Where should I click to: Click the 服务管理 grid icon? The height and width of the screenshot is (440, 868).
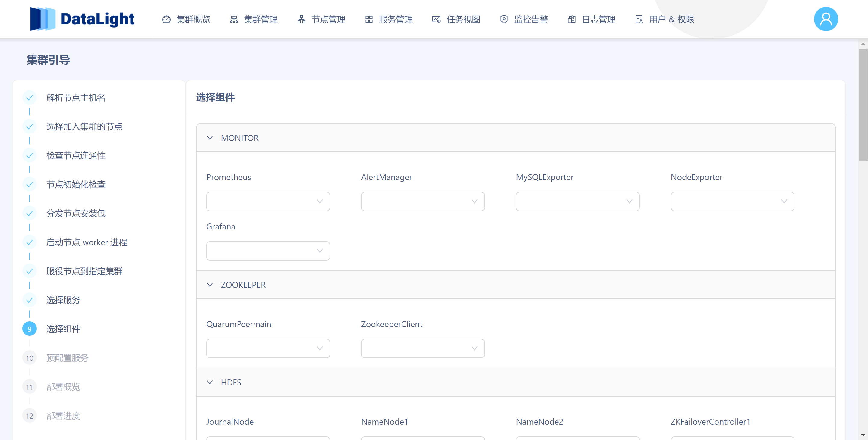point(369,20)
